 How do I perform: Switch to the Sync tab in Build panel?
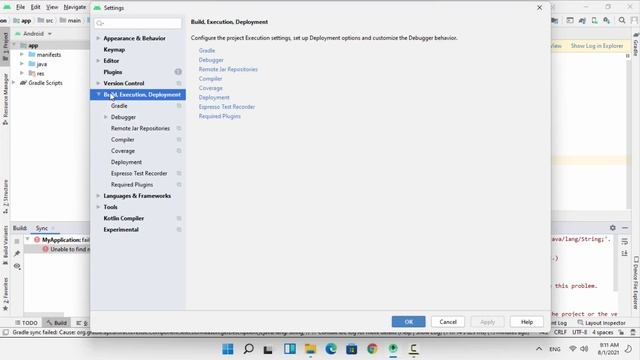click(42, 228)
